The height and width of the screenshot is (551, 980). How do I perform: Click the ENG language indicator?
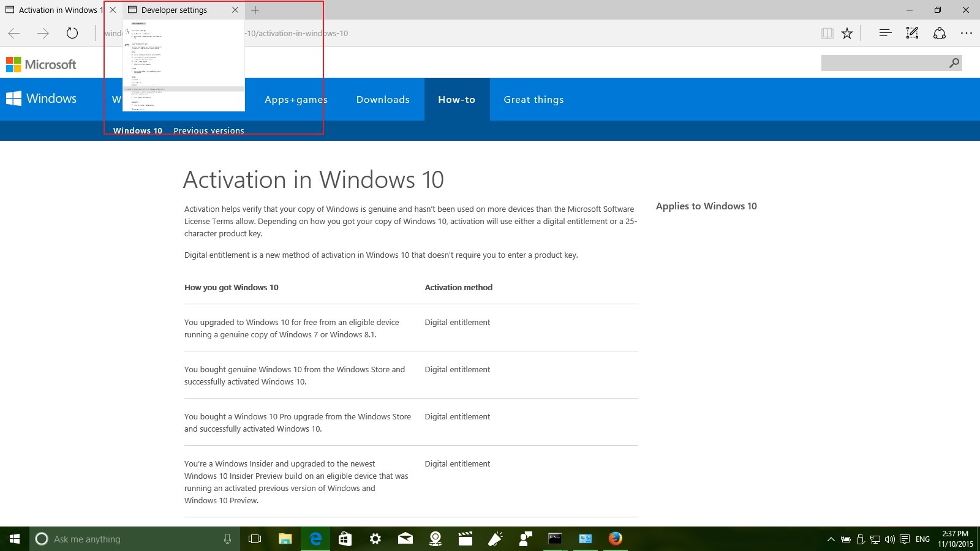[x=922, y=539]
